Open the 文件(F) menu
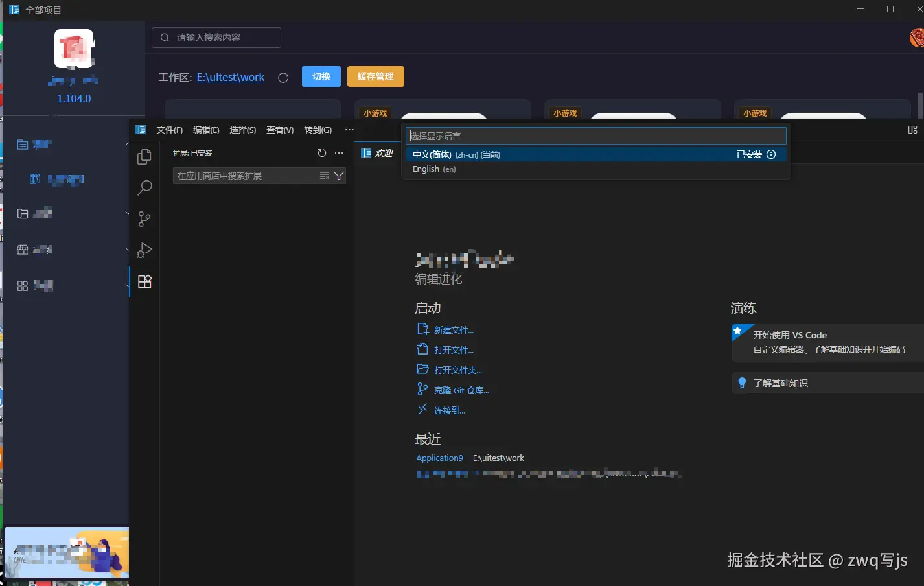Viewport: 924px width, 586px height. (170, 130)
